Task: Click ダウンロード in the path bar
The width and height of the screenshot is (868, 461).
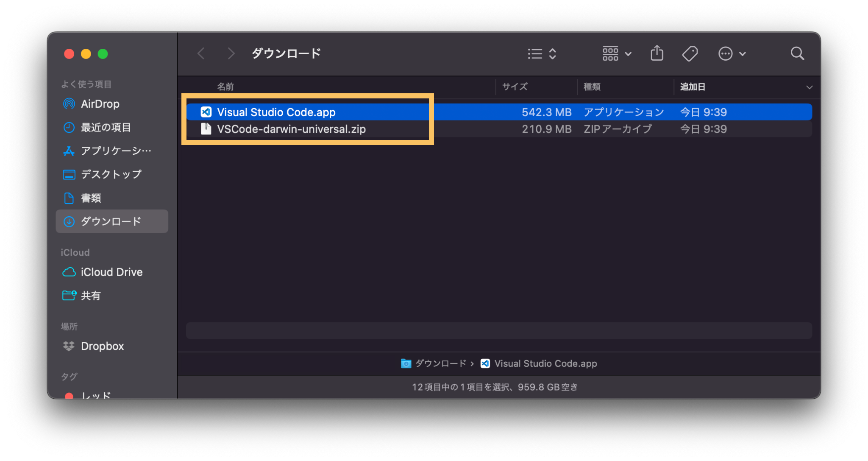Action: pyautogui.click(x=440, y=364)
